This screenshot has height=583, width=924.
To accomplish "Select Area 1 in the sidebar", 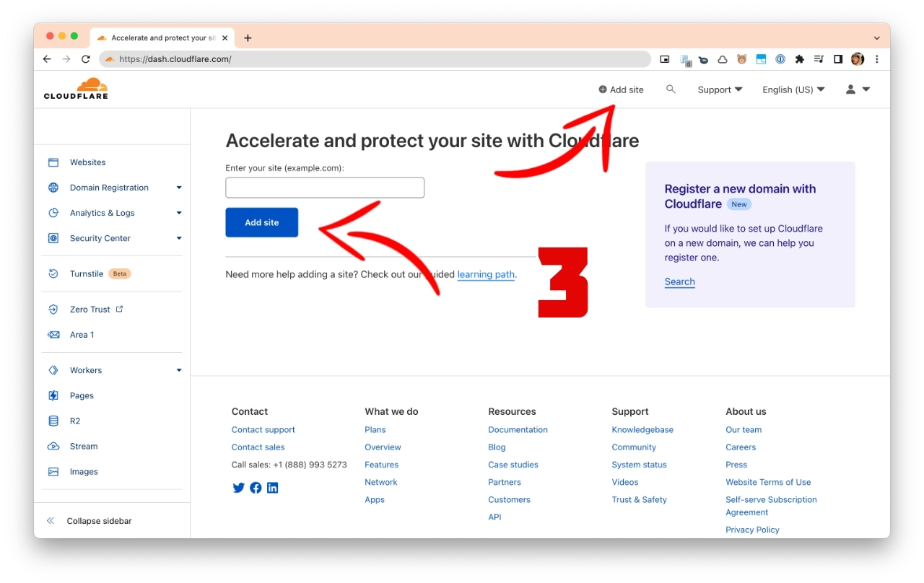I will (82, 335).
